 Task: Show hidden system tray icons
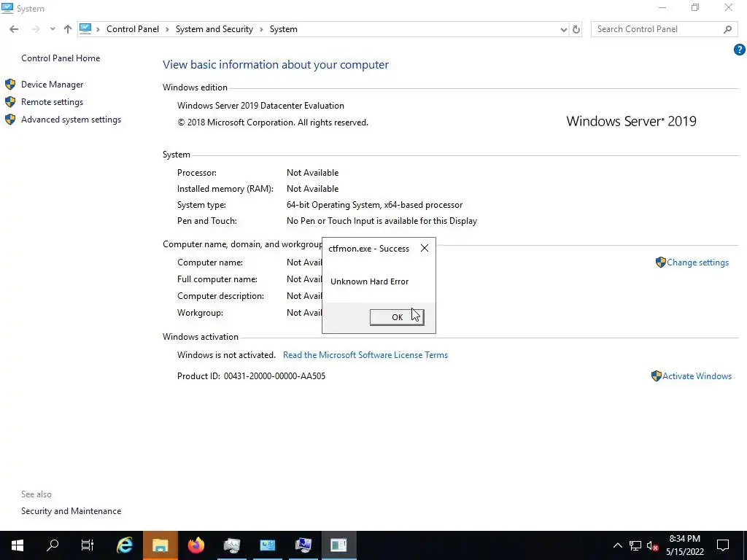pos(617,545)
